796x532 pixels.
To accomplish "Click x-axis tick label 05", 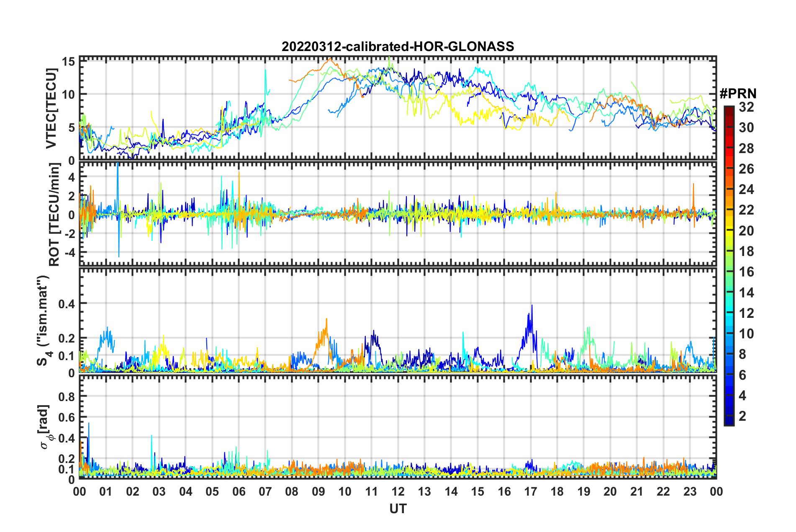I will click(x=212, y=491).
